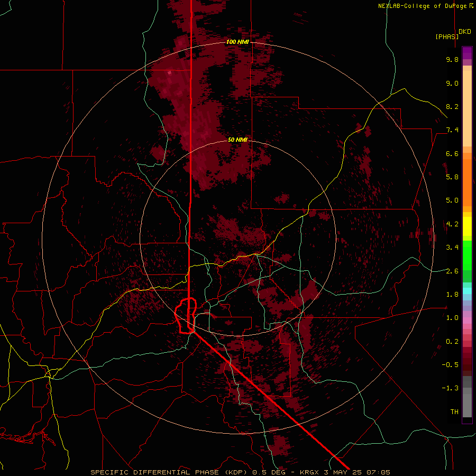Click the -1.3 scale value
Image resolution: width=476 pixels, height=476 pixels.
[450, 388]
